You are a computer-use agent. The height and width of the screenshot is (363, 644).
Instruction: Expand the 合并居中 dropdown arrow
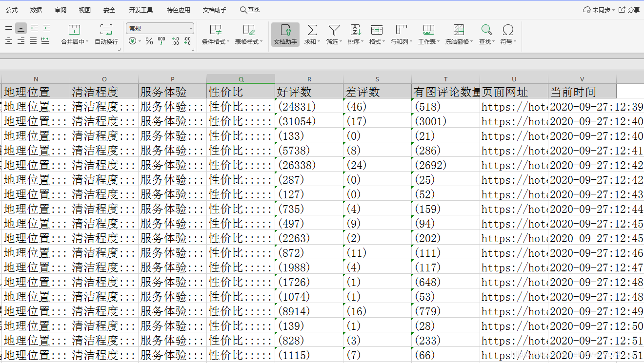click(x=87, y=42)
